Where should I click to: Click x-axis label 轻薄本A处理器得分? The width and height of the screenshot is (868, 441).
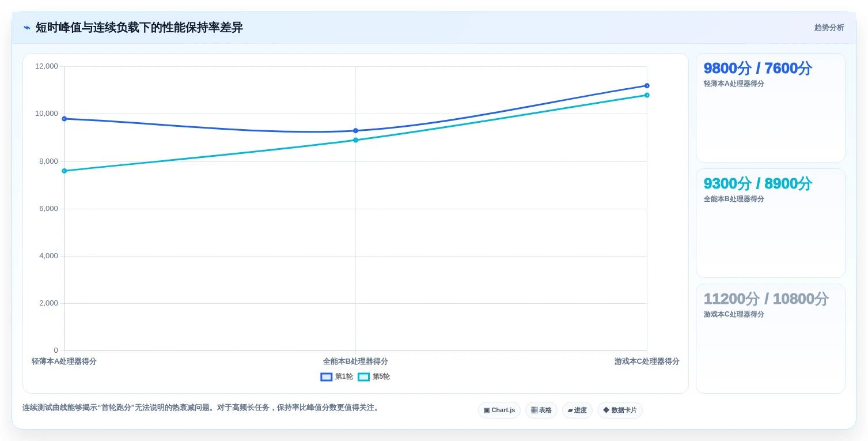click(x=64, y=361)
